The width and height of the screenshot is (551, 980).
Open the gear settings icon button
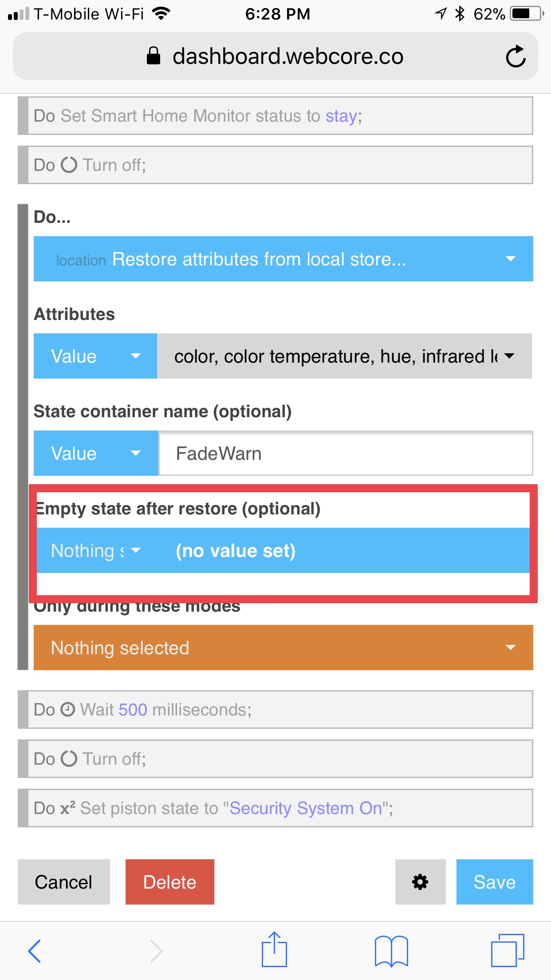point(420,881)
